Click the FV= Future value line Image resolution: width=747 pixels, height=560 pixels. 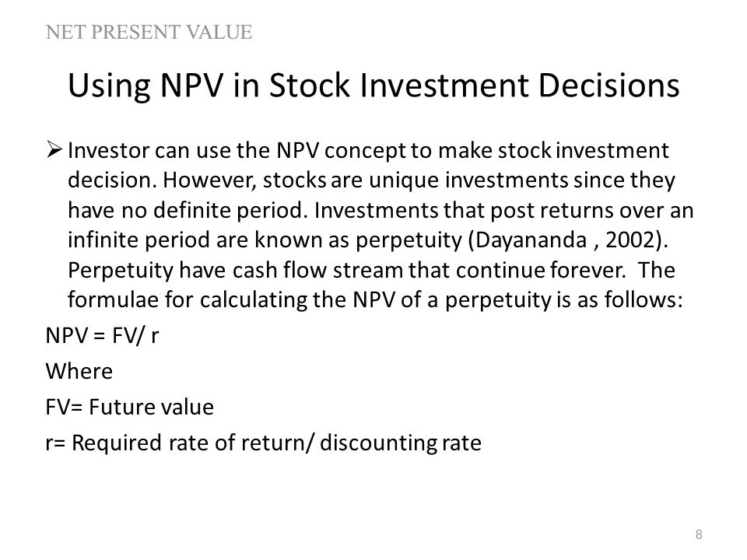(x=130, y=407)
